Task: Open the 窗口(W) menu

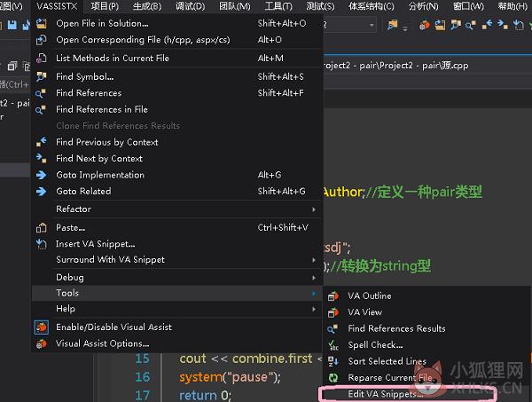Action: 468,6
